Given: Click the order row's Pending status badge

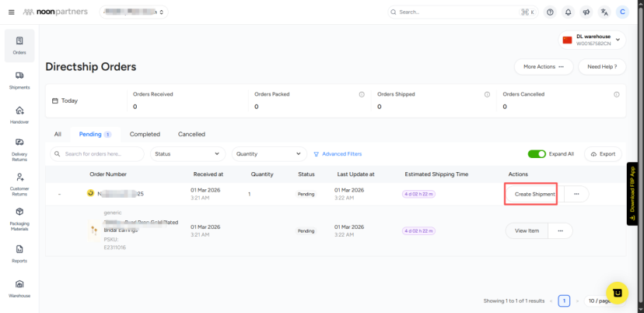Looking at the screenshot, I should click(306, 194).
